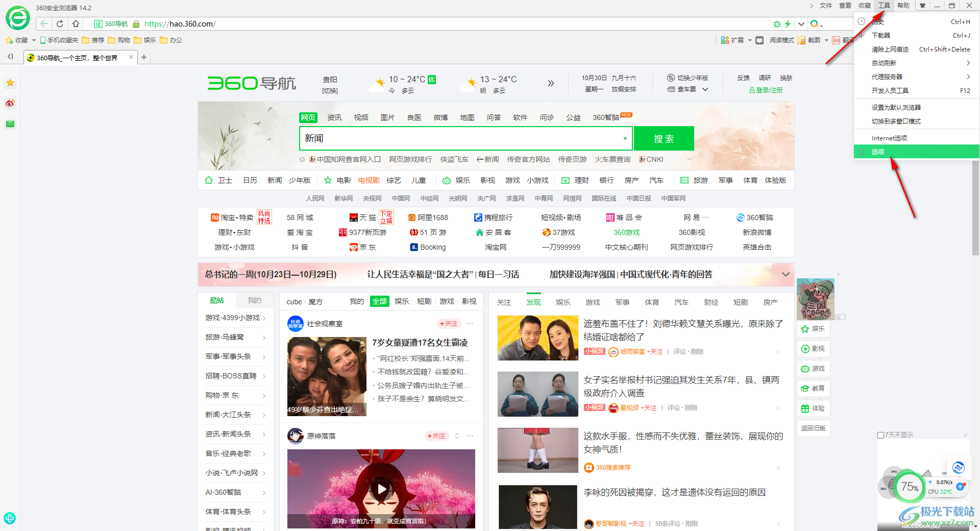
Task: Click the green aperture icon in the address bar
Action: click(777, 24)
